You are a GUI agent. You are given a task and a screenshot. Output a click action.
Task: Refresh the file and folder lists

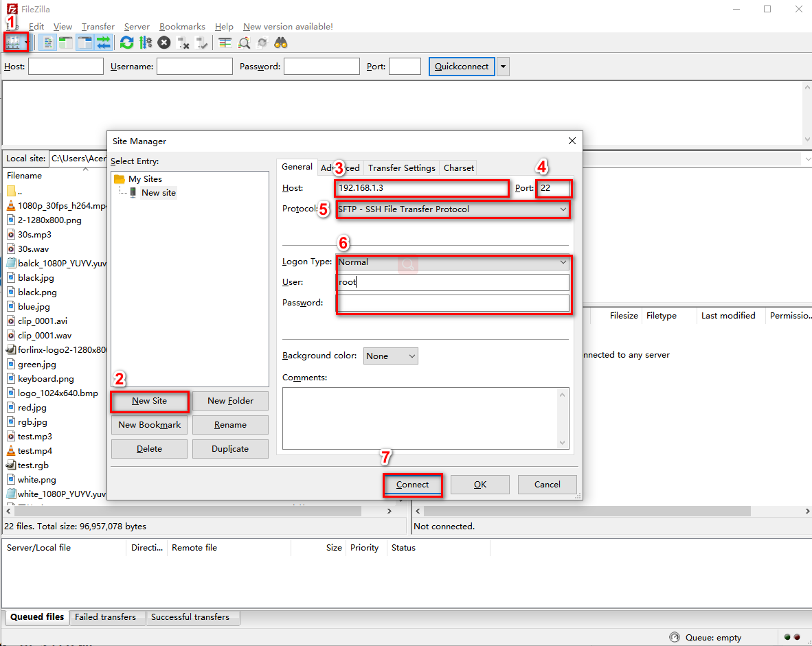point(127,43)
